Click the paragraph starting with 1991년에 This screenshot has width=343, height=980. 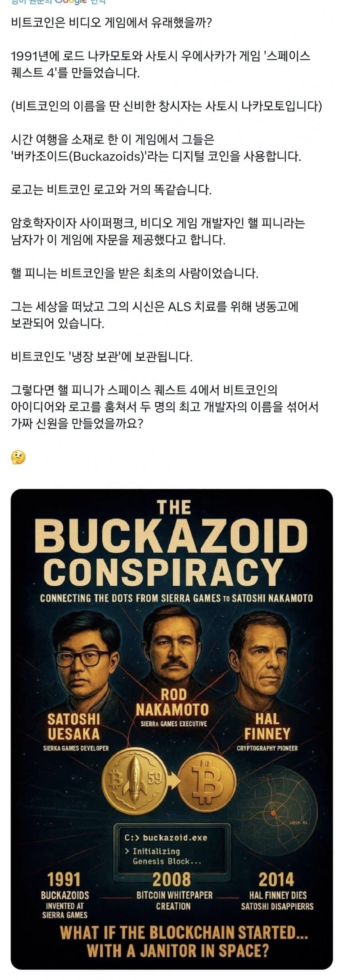point(161,64)
